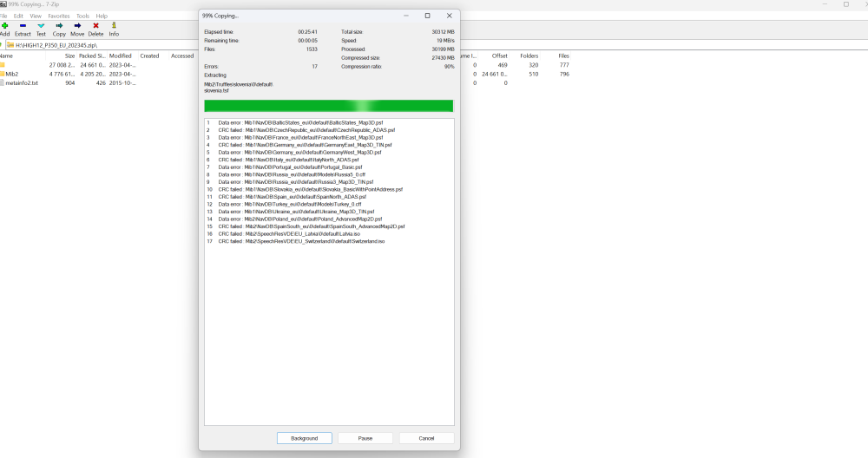868x458 pixels.
Task: Sort by the Modified column header
Action: [x=120, y=56]
